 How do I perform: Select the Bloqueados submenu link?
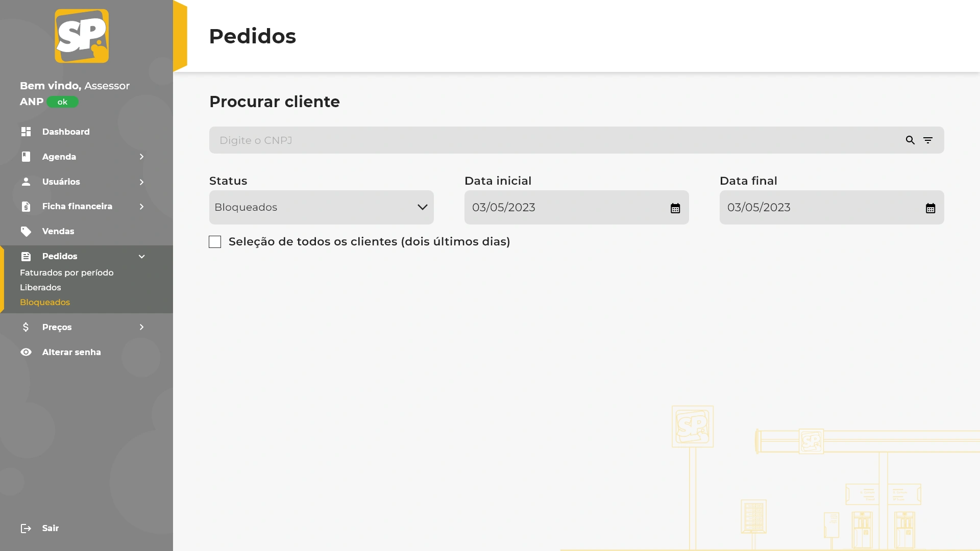click(45, 303)
